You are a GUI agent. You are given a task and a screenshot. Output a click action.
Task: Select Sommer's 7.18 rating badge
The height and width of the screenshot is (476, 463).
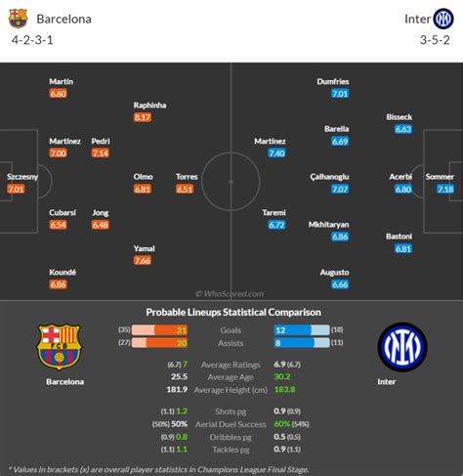[445, 189]
